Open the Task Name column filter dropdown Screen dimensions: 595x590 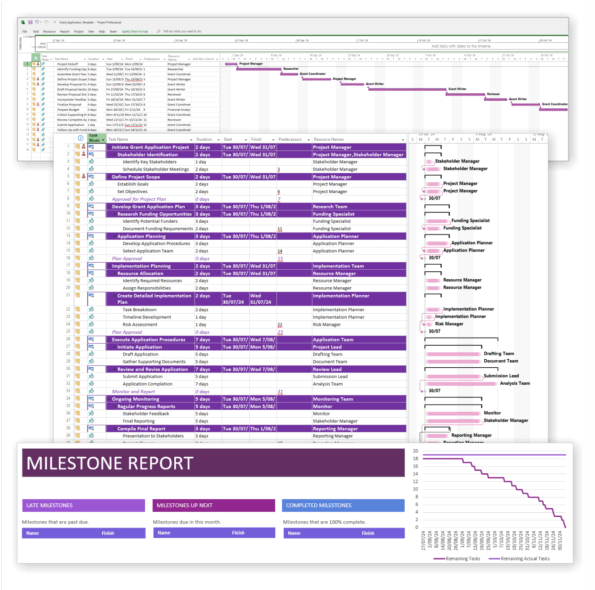191,140
